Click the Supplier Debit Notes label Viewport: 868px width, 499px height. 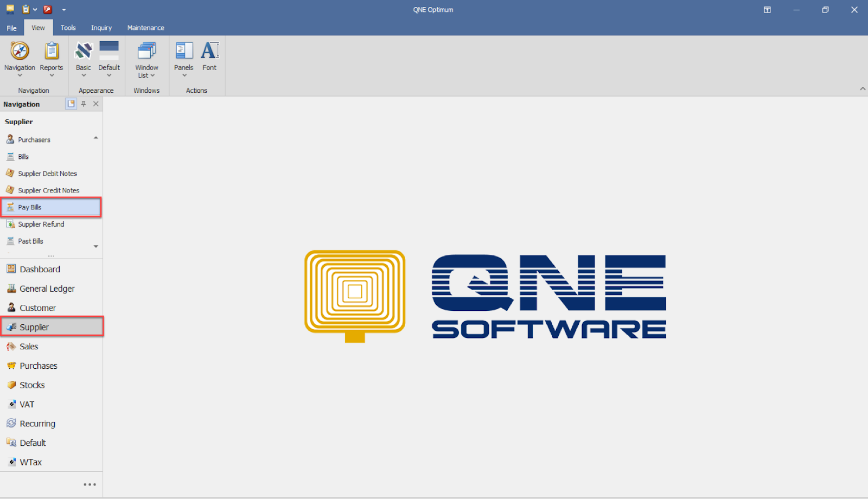[x=48, y=174]
